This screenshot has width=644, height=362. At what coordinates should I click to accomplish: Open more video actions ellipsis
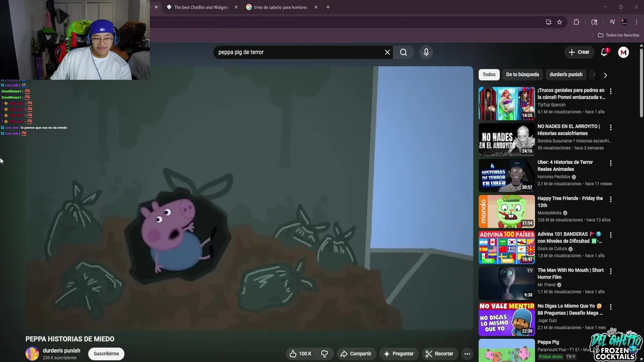coord(467,354)
